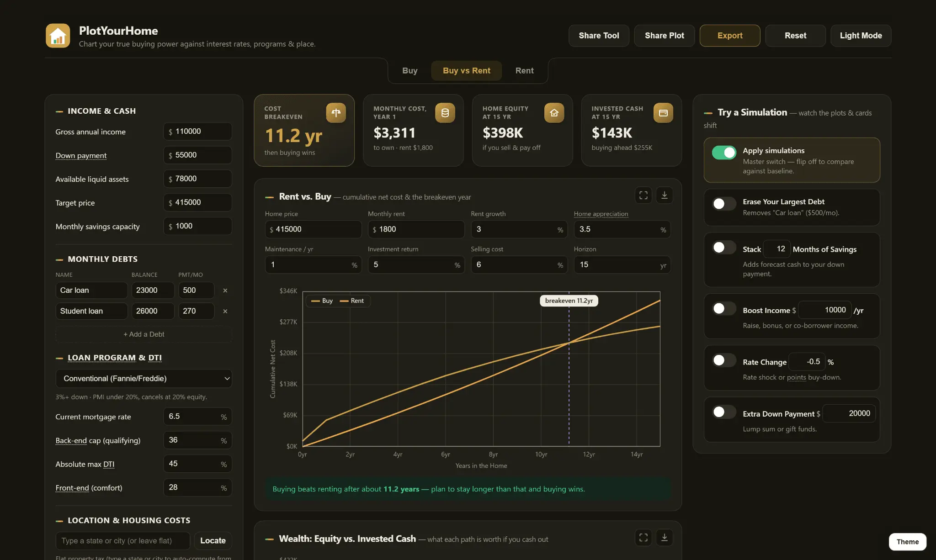This screenshot has height=560, width=936.
Task: Click the coins icon on Monthly Cost card
Action: click(445, 113)
